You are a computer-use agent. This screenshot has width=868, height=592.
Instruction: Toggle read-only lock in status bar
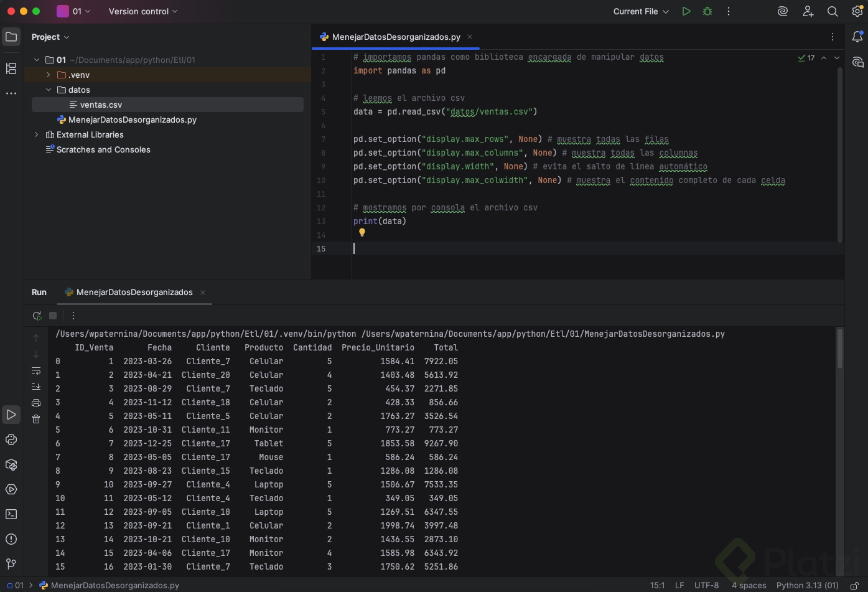855,585
